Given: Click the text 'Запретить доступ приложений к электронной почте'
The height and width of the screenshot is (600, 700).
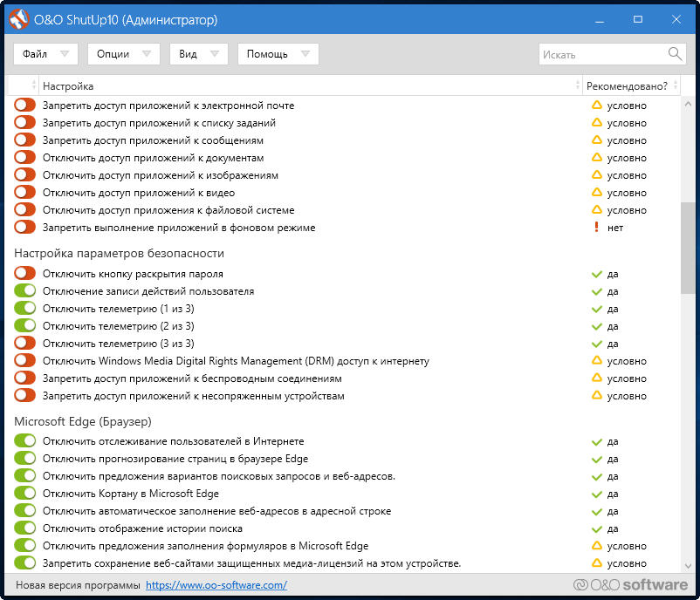Looking at the screenshot, I should click(x=168, y=106).
